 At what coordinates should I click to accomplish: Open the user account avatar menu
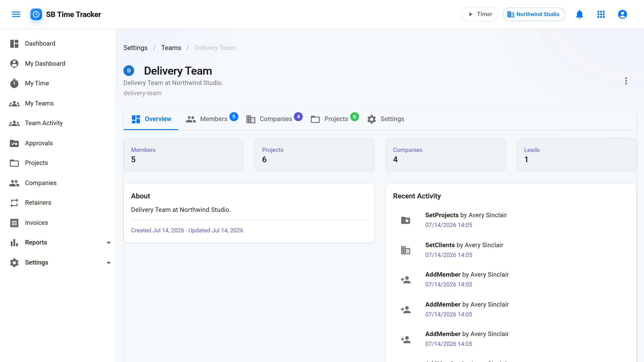pos(622,14)
